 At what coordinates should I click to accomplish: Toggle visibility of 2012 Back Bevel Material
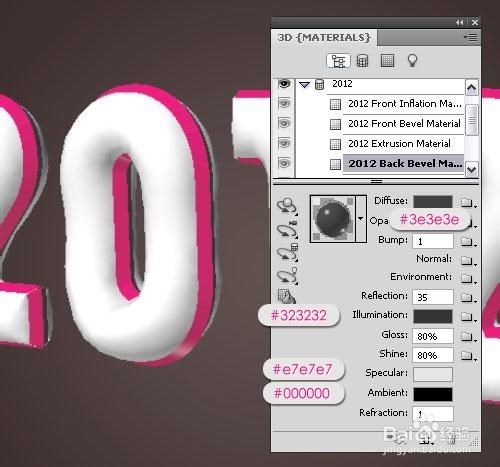click(284, 164)
